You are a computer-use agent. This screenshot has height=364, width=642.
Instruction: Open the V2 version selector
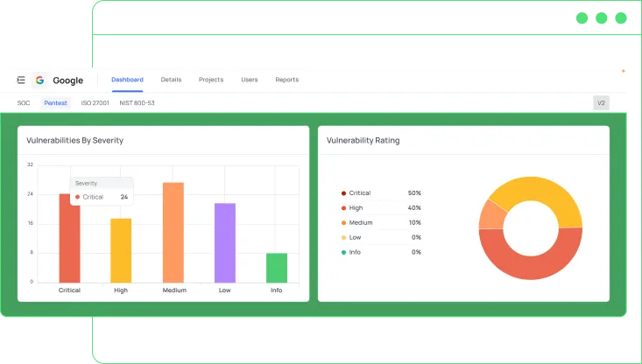click(x=601, y=103)
